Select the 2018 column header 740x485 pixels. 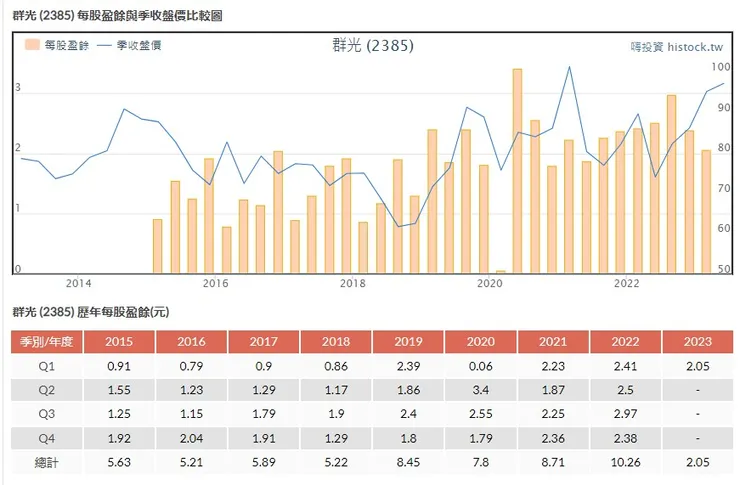coord(336,342)
